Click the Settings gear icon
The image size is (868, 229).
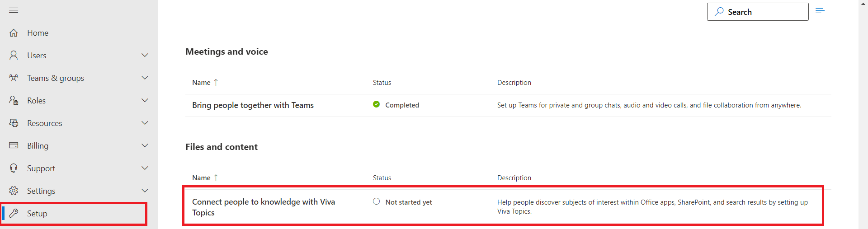[14, 191]
